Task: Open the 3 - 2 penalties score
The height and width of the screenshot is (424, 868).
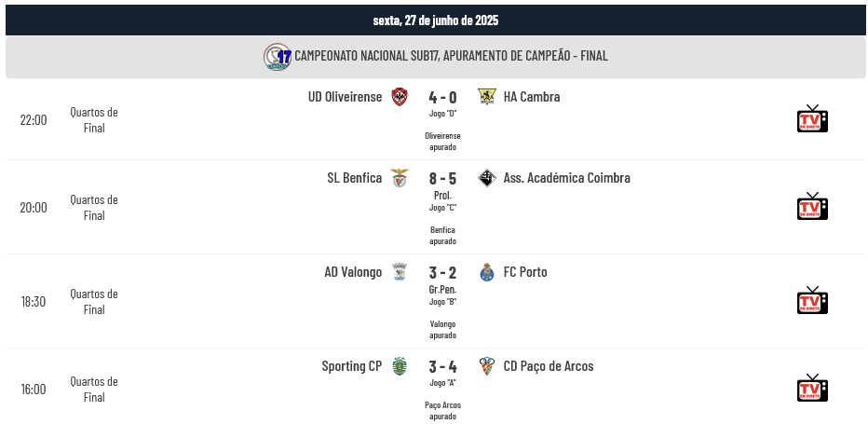Action: pyautogui.click(x=443, y=273)
